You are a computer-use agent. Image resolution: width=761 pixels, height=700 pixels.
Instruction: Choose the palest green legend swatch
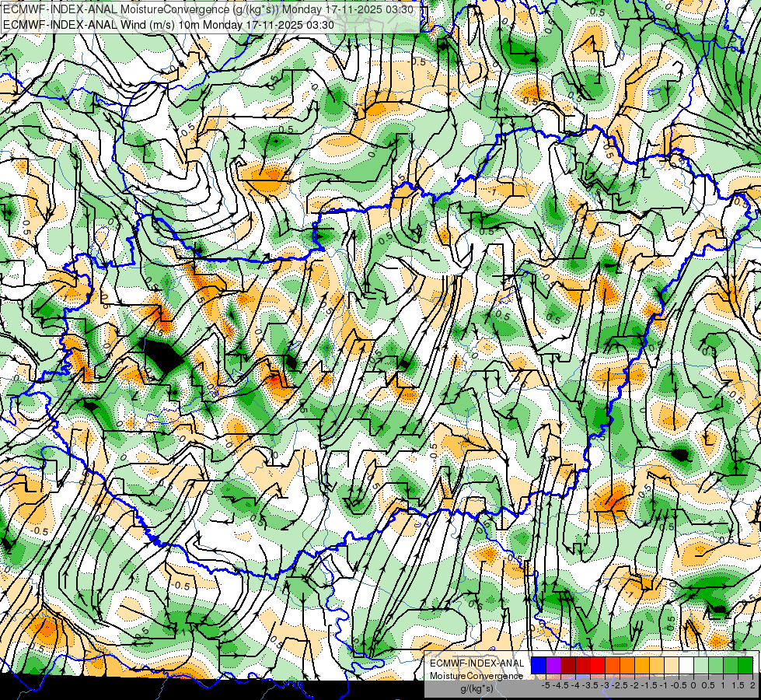[701, 665]
